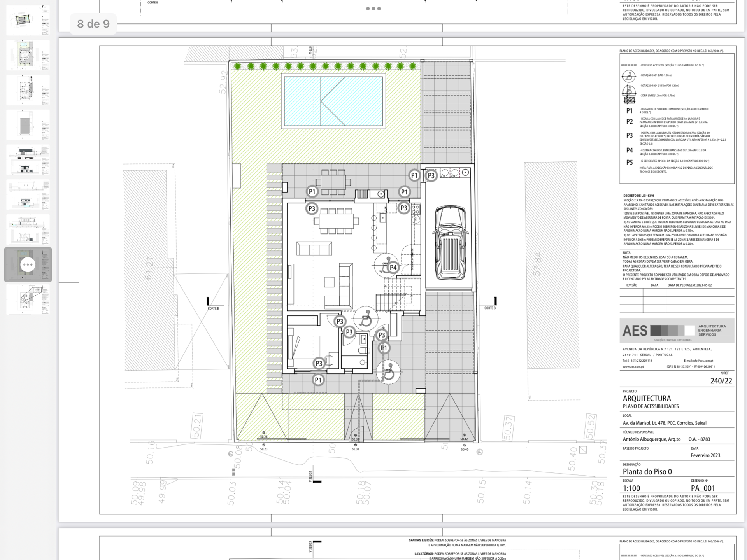Click the 'E-mail:info@aes.com.pt' text
747x560 pixels.
tap(698, 360)
